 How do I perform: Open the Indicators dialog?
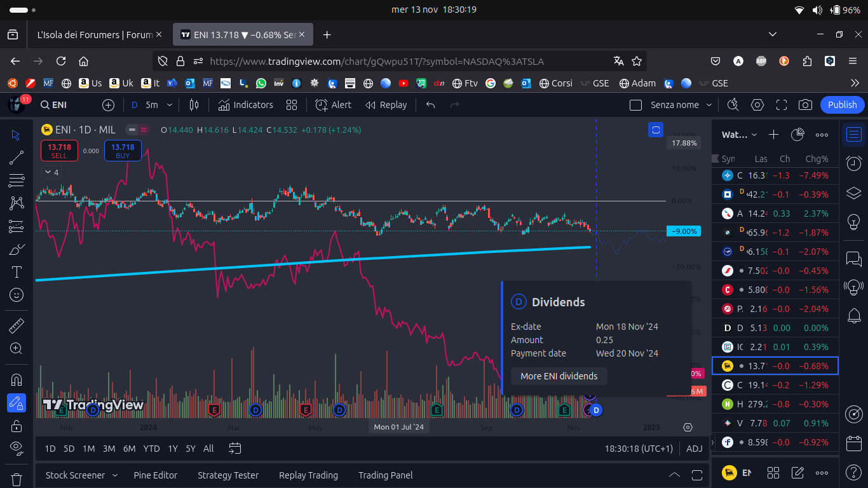(245, 105)
